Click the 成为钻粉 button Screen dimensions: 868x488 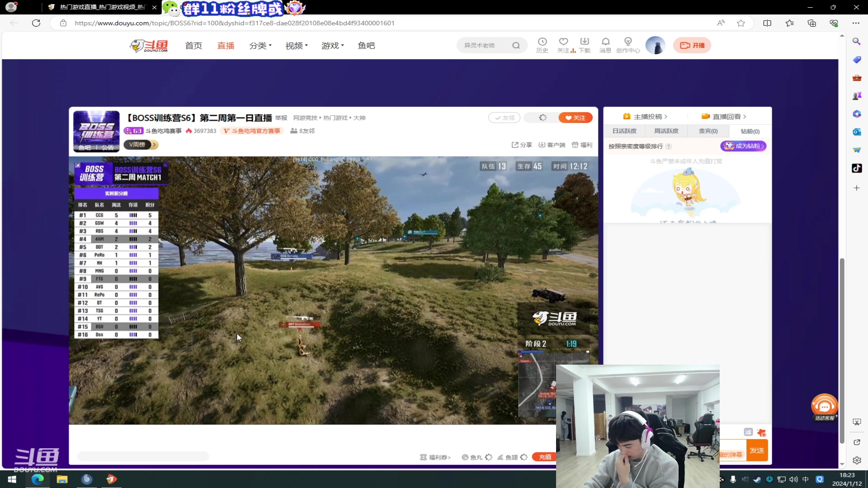pos(743,146)
